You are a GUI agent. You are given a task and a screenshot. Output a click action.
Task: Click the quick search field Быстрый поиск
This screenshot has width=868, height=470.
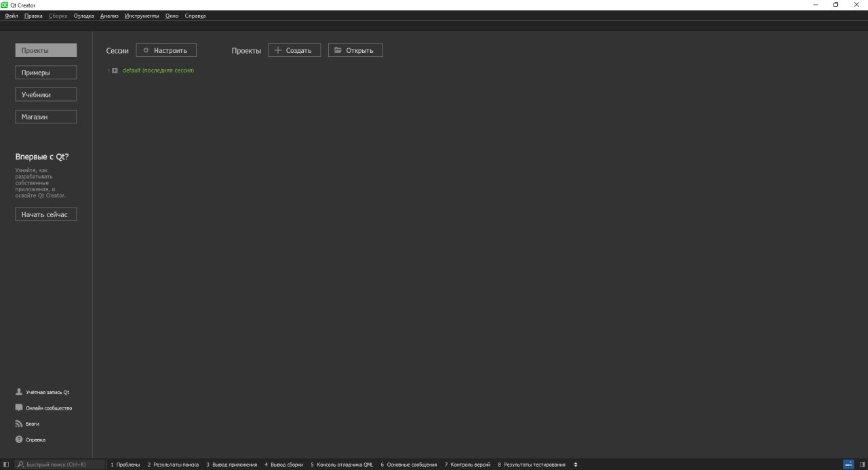pyautogui.click(x=60, y=465)
